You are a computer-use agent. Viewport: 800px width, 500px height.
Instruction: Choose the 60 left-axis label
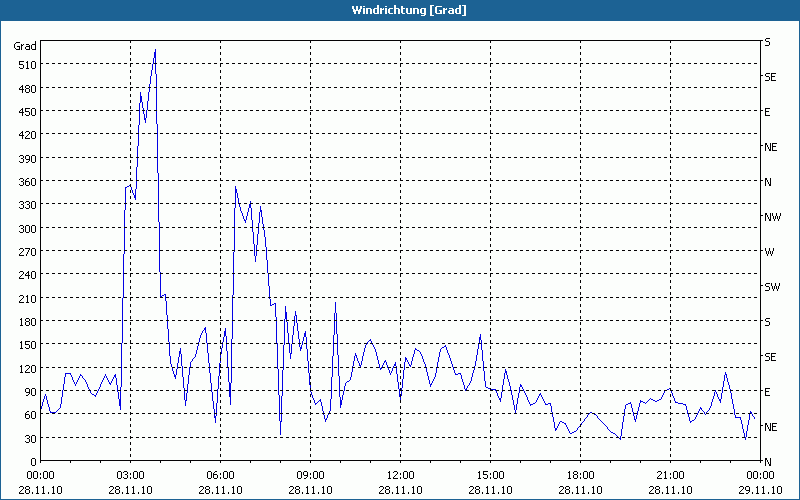(x=30, y=415)
